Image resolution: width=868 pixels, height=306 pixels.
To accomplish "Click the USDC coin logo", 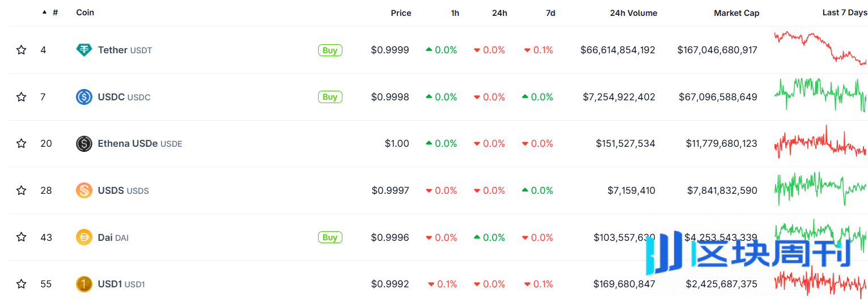I will [x=84, y=97].
